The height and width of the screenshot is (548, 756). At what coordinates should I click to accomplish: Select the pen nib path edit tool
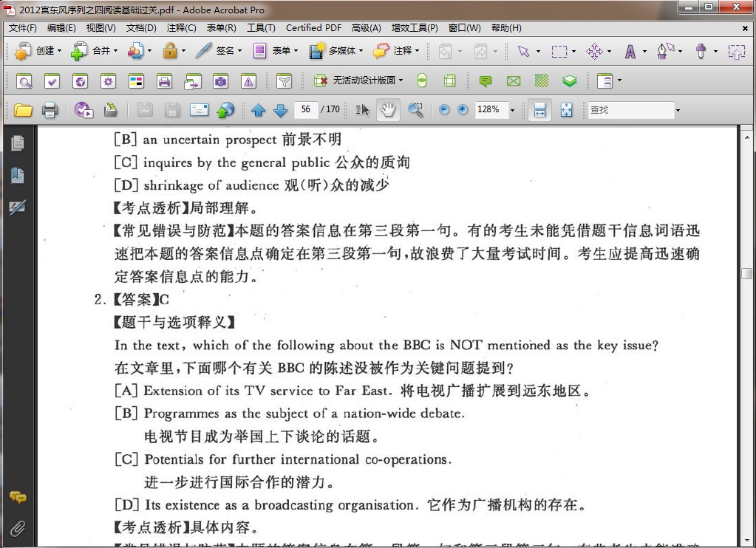point(665,51)
